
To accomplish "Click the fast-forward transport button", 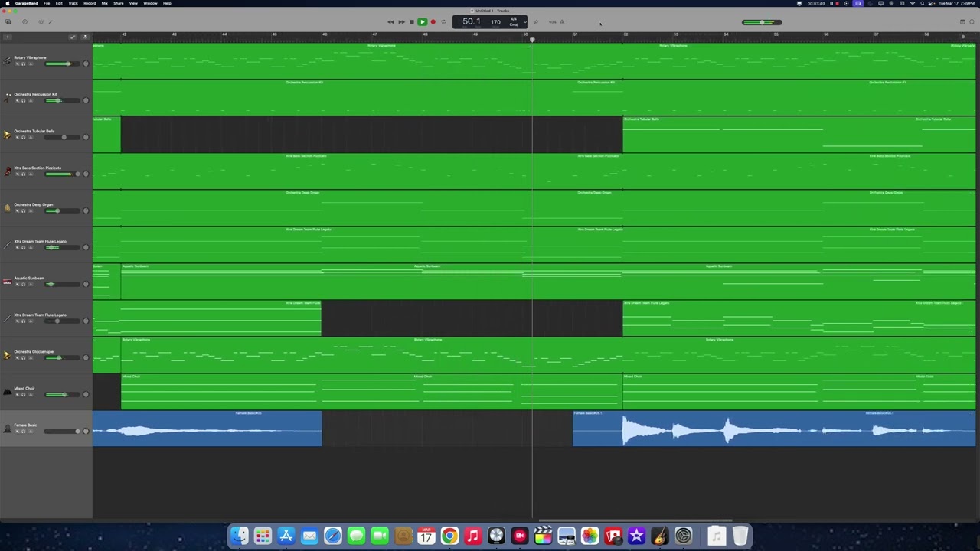I will (401, 22).
